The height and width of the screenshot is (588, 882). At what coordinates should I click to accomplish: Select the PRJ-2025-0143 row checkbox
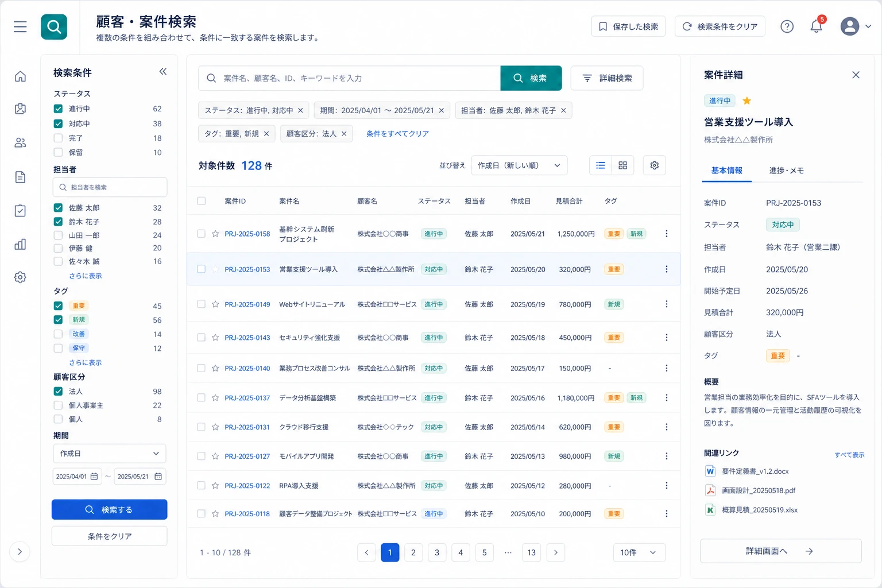(201, 338)
